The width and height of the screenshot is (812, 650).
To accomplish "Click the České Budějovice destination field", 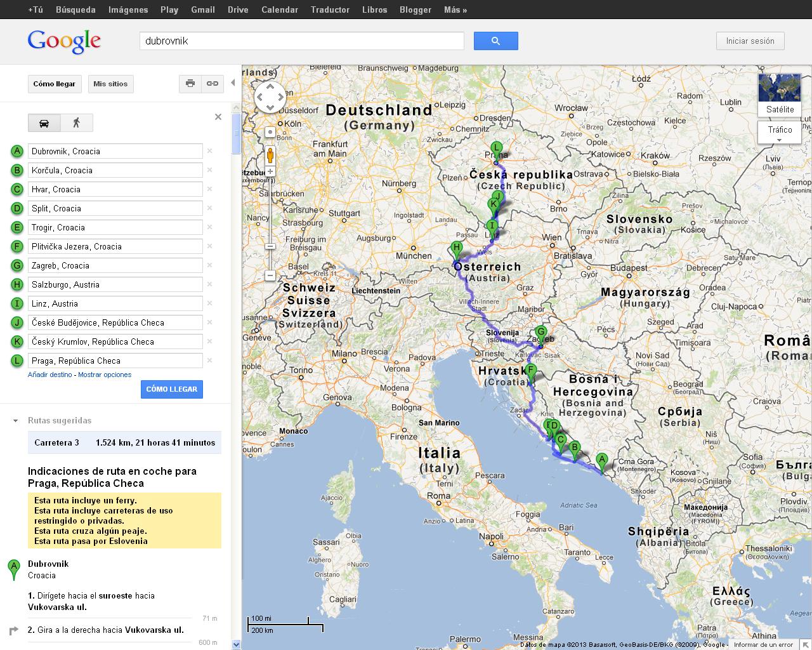I will [x=115, y=322].
